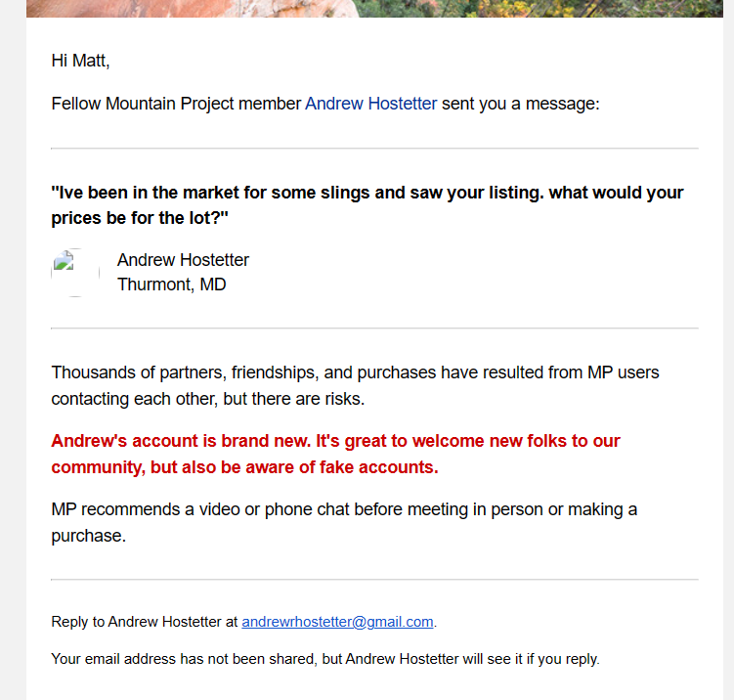Image resolution: width=734 pixels, height=700 pixels.
Task: Click the bold quoted message about slings
Action: 367,205
